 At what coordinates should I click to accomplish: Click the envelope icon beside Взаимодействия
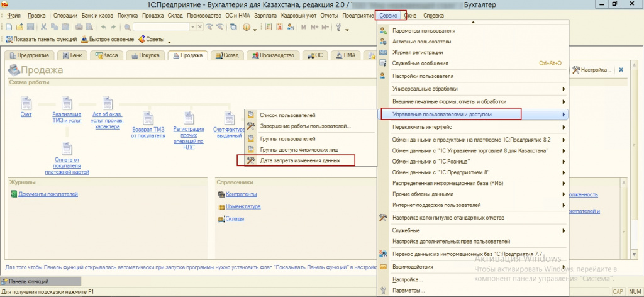(x=384, y=267)
